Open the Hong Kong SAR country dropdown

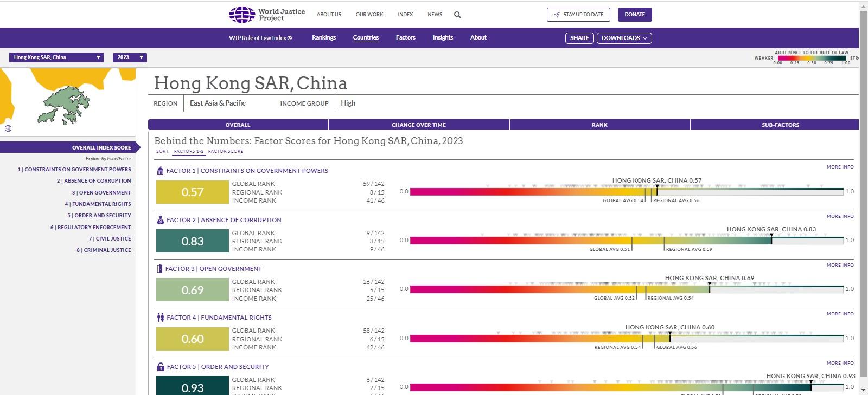57,57
